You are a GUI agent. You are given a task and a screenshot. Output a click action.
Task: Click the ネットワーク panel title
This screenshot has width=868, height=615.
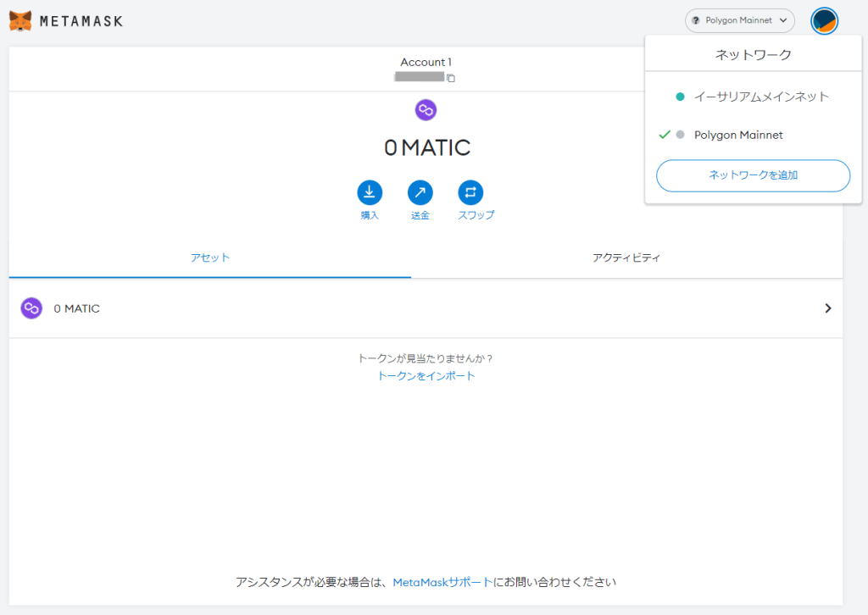click(753, 55)
